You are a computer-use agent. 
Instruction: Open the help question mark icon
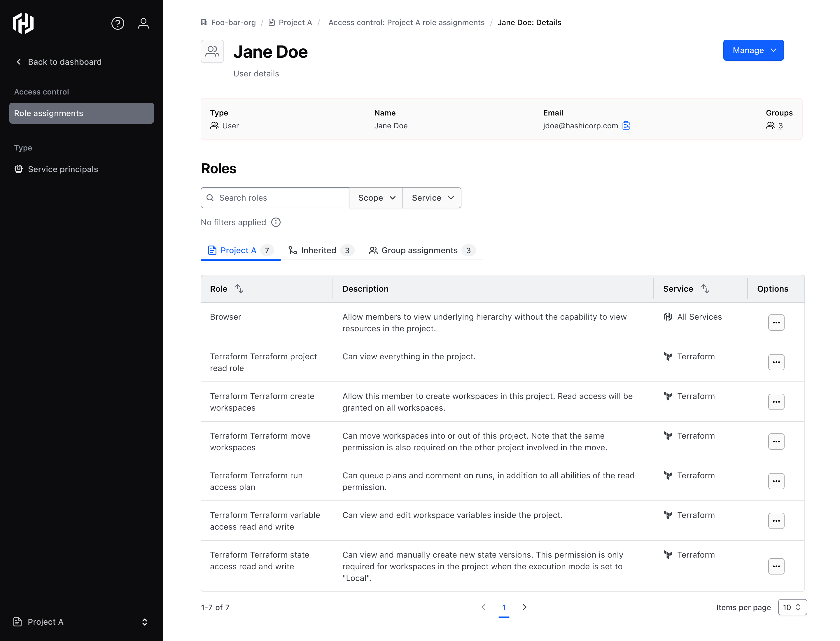[x=118, y=23]
